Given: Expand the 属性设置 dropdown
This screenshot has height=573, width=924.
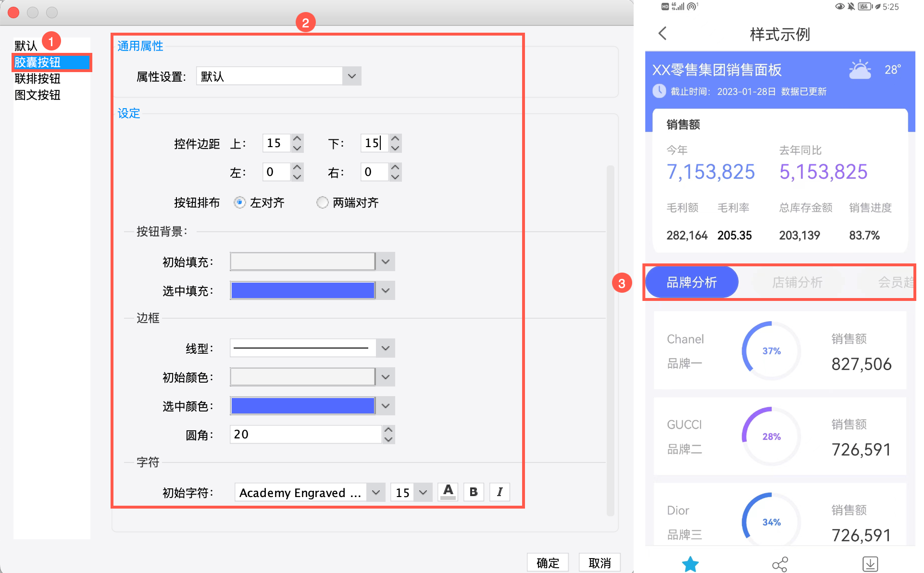Looking at the screenshot, I should (351, 76).
